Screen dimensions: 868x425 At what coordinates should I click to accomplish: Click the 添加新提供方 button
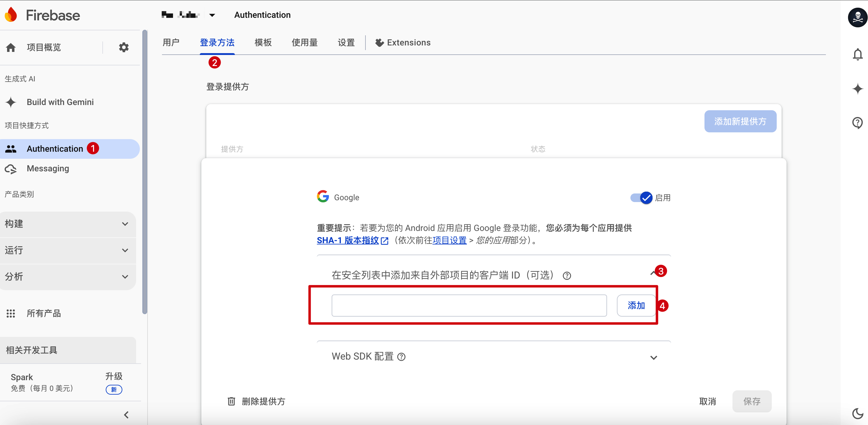coord(740,121)
